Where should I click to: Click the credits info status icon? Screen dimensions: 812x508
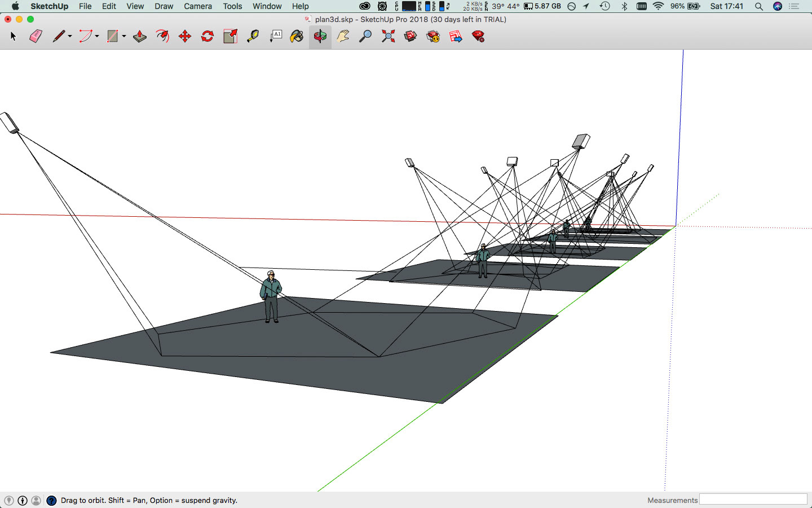pyautogui.click(x=23, y=501)
